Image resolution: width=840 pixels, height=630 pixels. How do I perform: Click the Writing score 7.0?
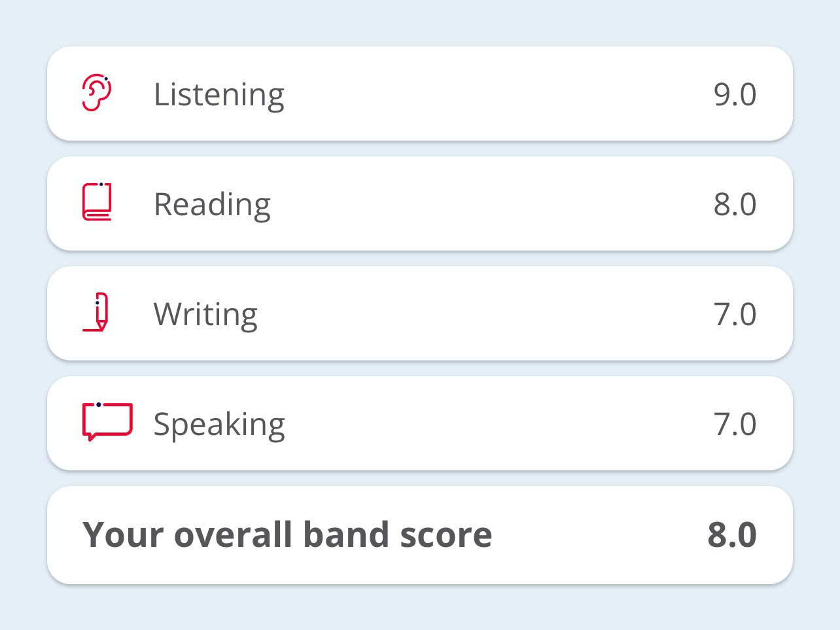click(735, 314)
